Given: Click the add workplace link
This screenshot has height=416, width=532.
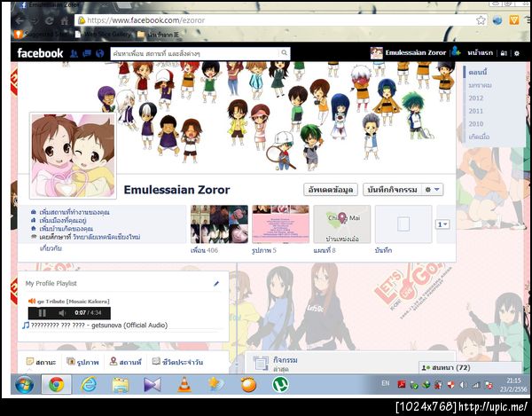Looking at the screenshot, I should pos(74,212).
